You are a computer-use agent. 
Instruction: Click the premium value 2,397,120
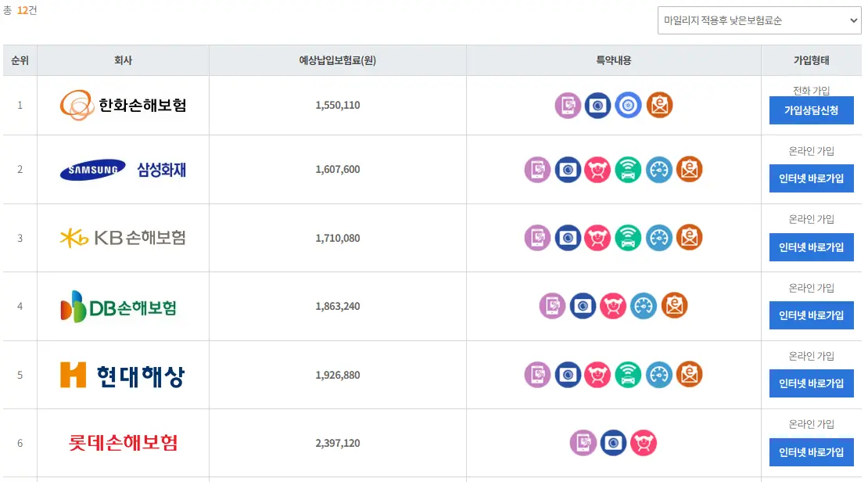coord(338,443)
